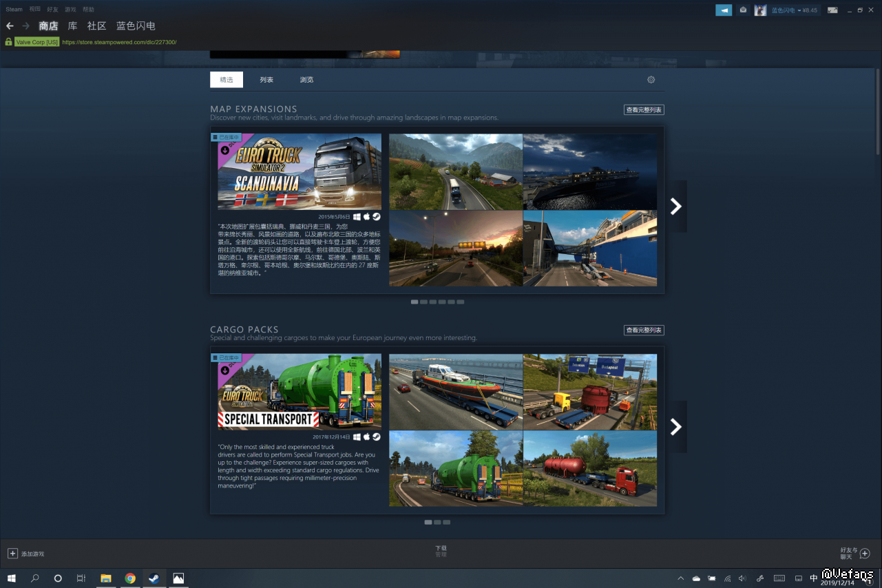Click the Steam taskbar icon

pos(154,578)
